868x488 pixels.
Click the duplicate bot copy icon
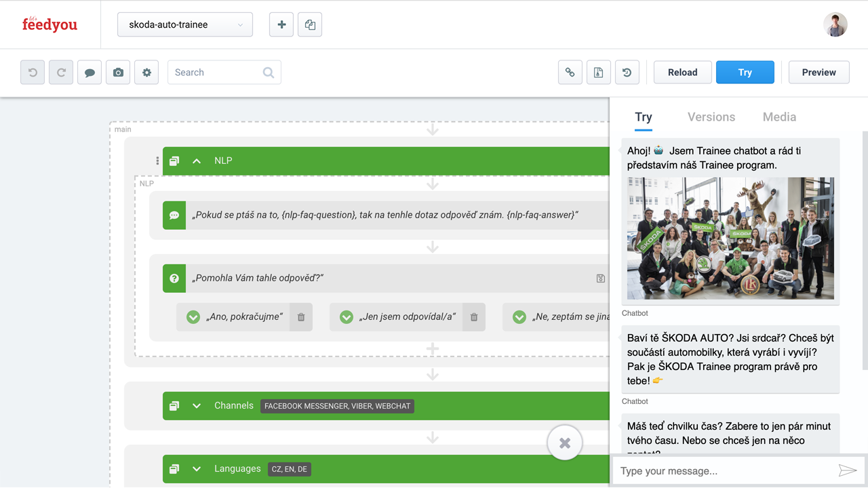click(x=310, y=24)
